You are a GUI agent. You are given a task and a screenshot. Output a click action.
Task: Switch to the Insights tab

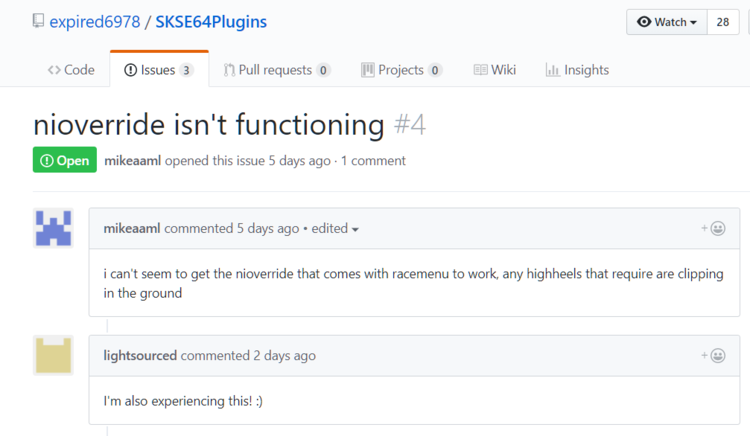pyautogui.click(x=577, y=70)
